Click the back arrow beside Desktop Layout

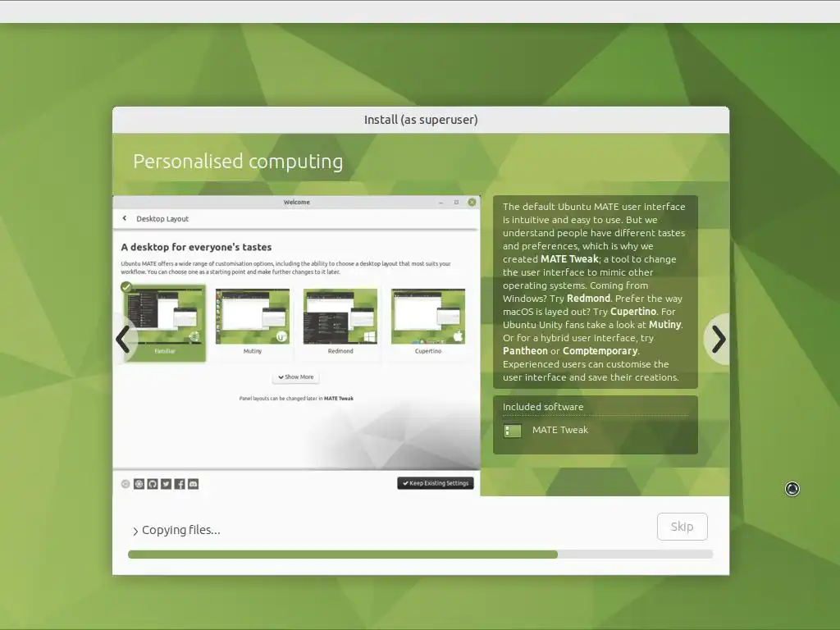click(x=125, y=218)
